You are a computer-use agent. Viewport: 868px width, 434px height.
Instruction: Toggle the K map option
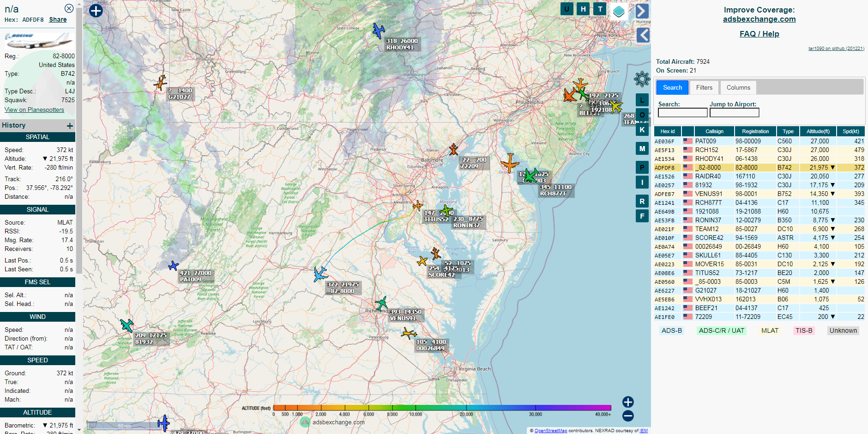click(642, 130)
